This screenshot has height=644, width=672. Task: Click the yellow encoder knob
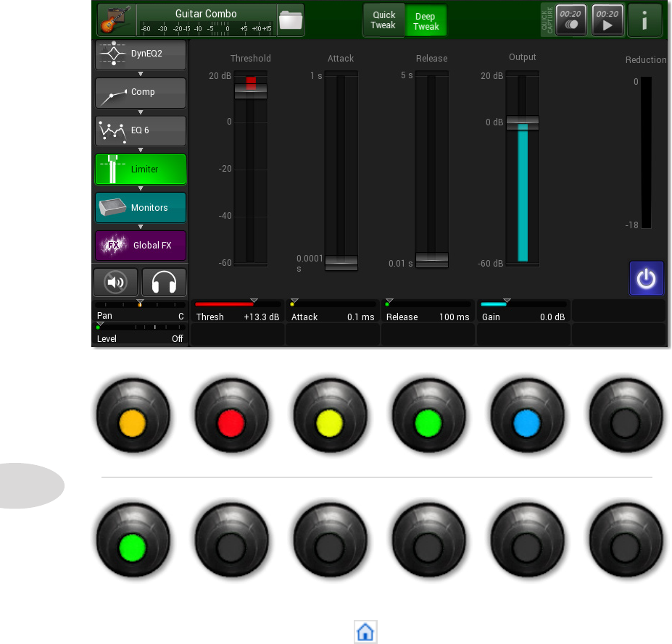(330, 415)
